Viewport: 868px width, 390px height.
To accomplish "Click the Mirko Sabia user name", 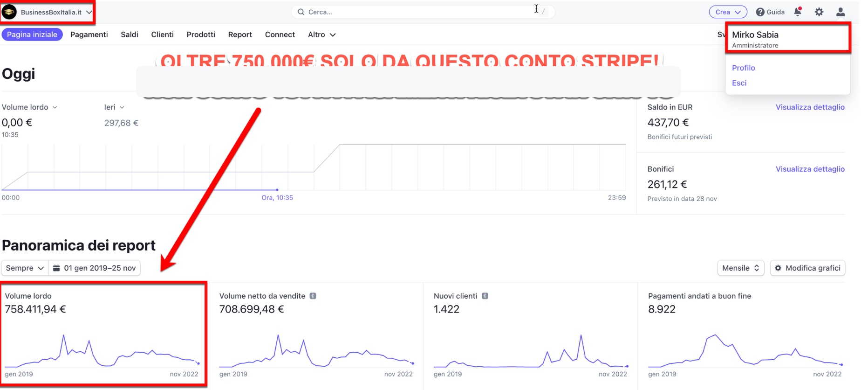I will coord(755,35).
